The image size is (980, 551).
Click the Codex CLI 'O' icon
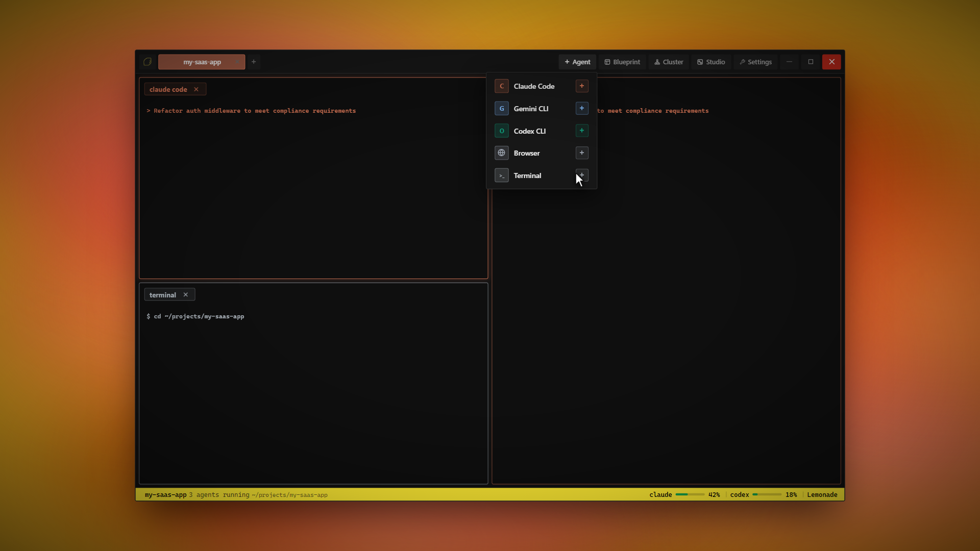[x=502, y=131]
